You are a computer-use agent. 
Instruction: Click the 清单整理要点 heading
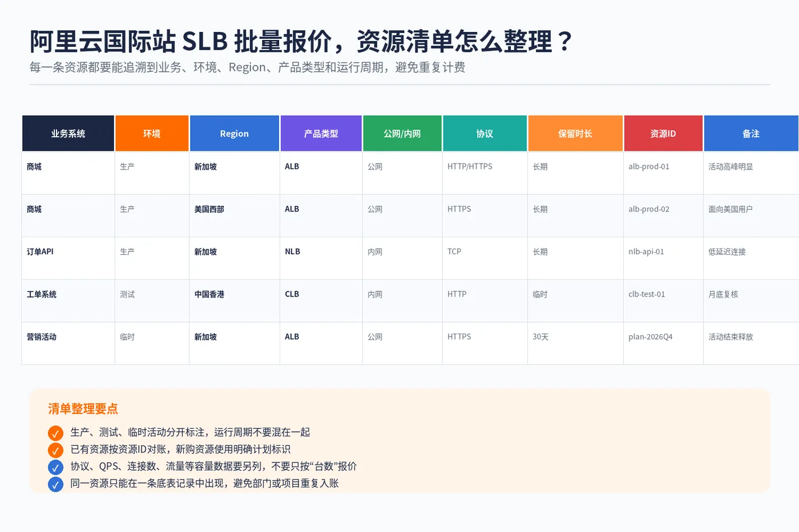pos(83,409)
